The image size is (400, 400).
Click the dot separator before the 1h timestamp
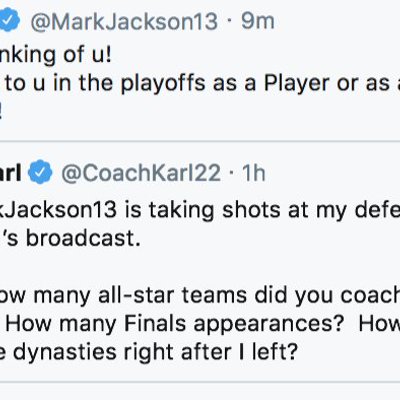(231, 174)
